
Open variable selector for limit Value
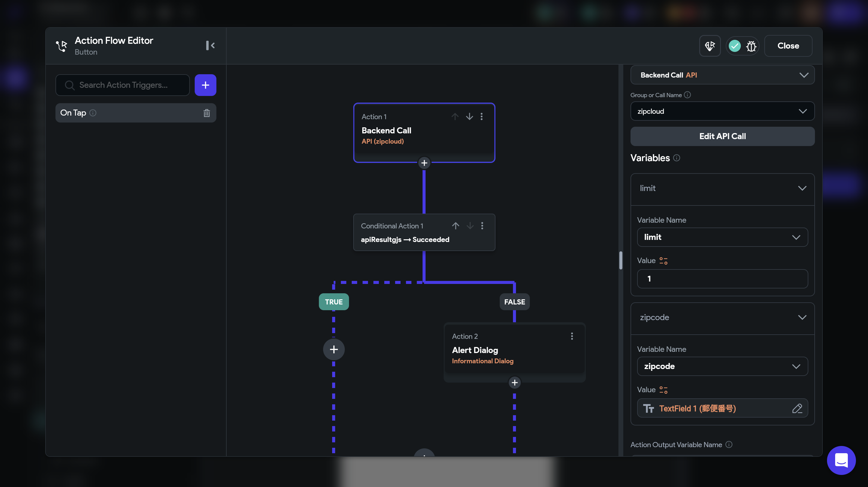663,261
